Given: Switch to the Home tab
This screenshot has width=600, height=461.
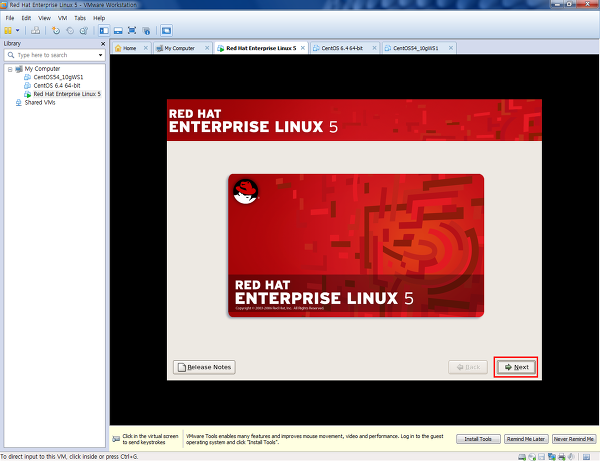Looking at the screenshot, I should pos(129,48).
